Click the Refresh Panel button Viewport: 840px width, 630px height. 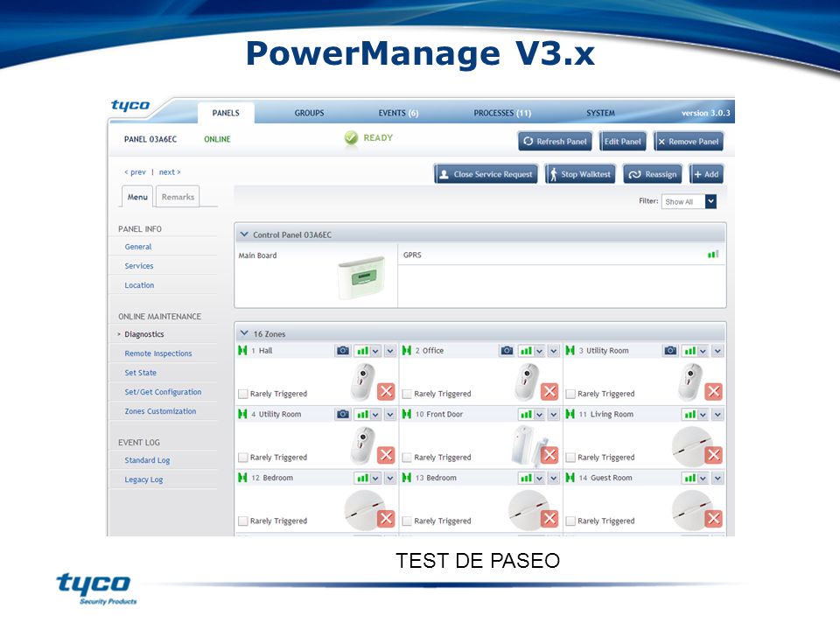point(555,142)
